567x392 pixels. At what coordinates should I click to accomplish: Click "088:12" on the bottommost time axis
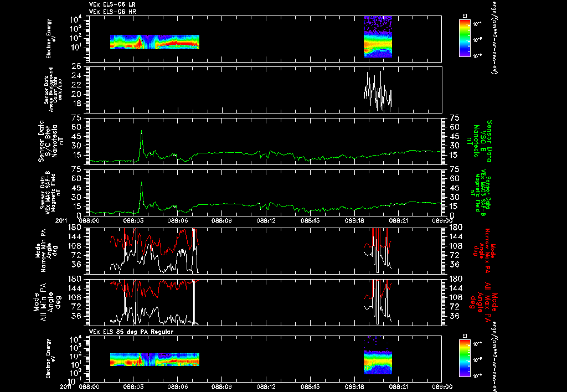[266, 386]
